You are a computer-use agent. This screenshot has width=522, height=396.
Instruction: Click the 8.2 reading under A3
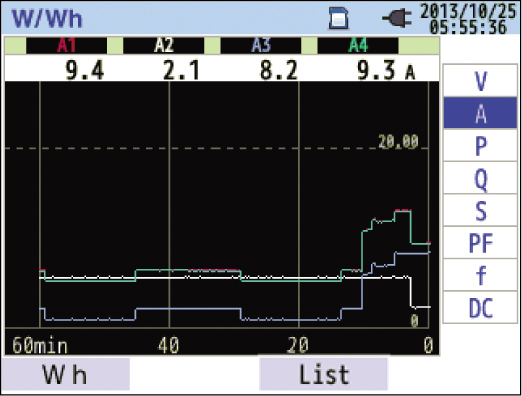pyautogui.click(x=279, y=70)
